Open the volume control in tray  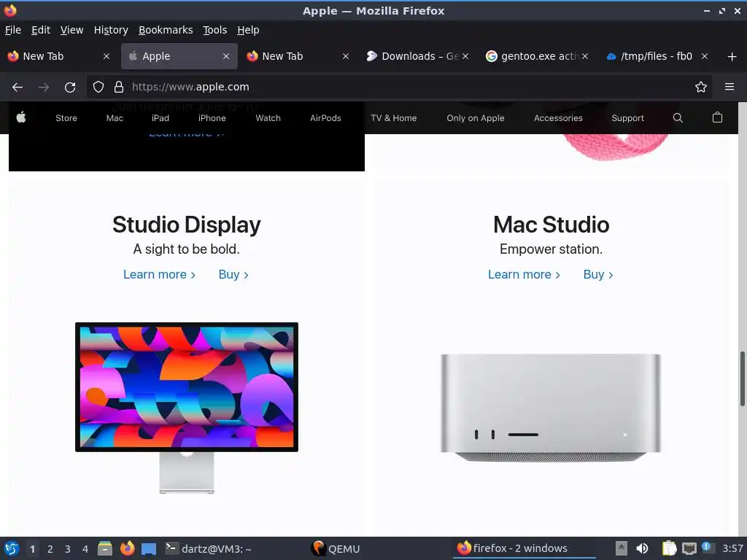click(642, 548)
